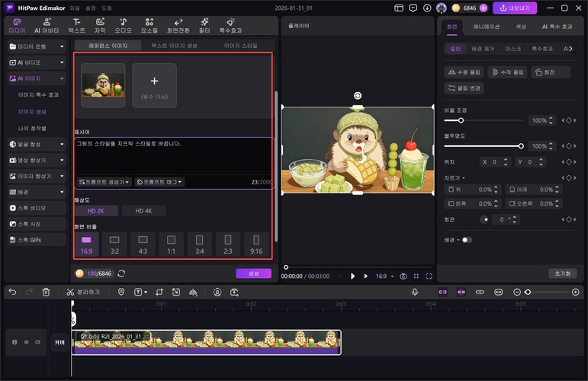Toggle the 배경 background switch
588x381 pixels.
467,240
